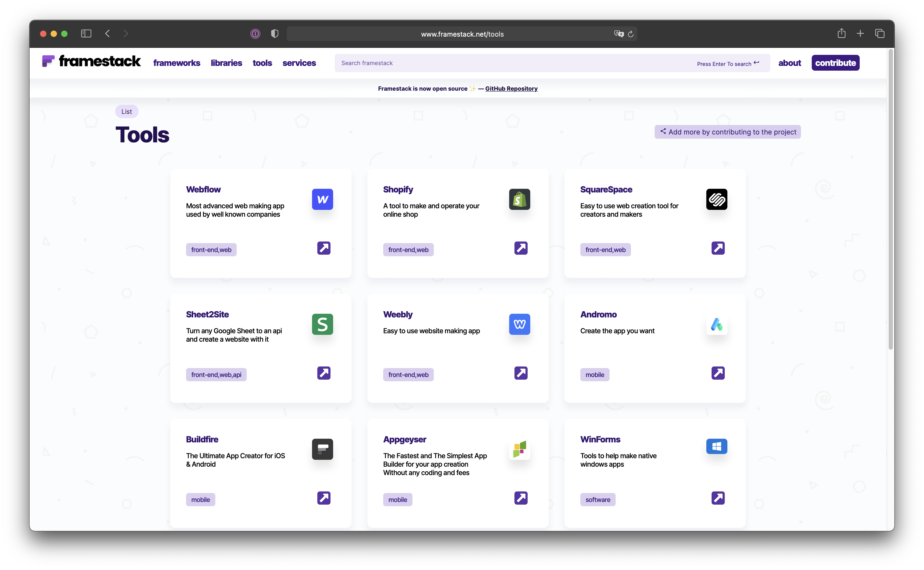Toggle the Safari sidebar icon
Image resolution: width=924 pixels, height=570 pixels.
point(86,33)
